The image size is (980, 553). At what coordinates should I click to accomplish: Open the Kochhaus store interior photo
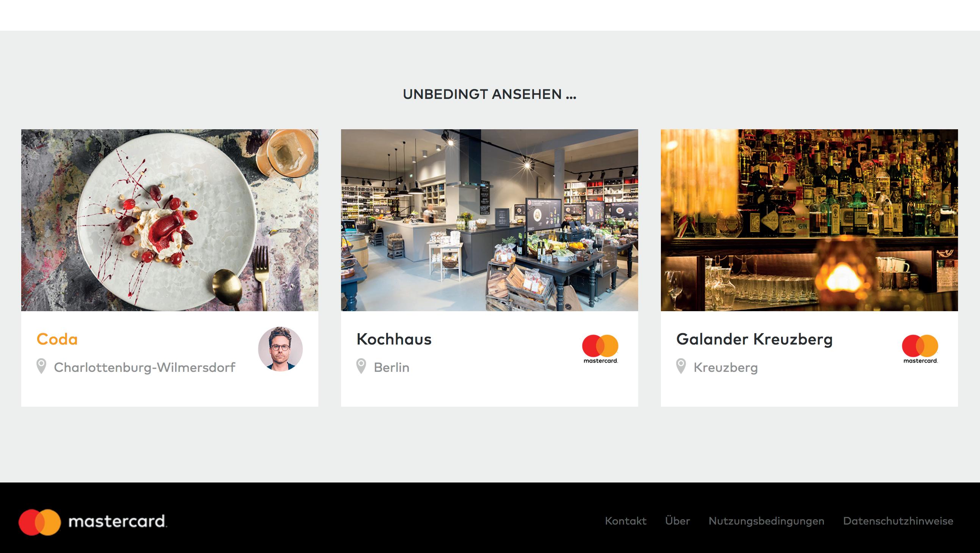coord(490,220)
